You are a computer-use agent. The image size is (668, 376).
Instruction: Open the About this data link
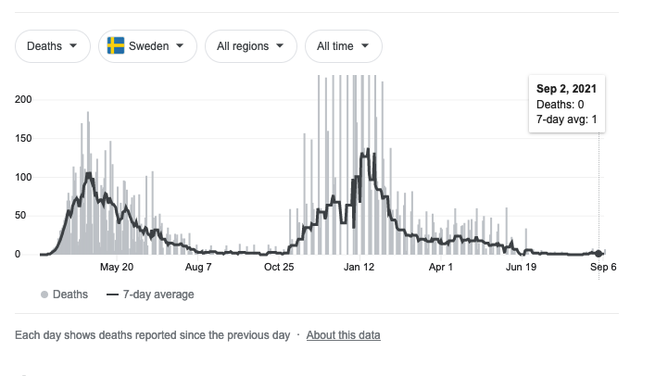pyautogui.click(x=343, y=335)
